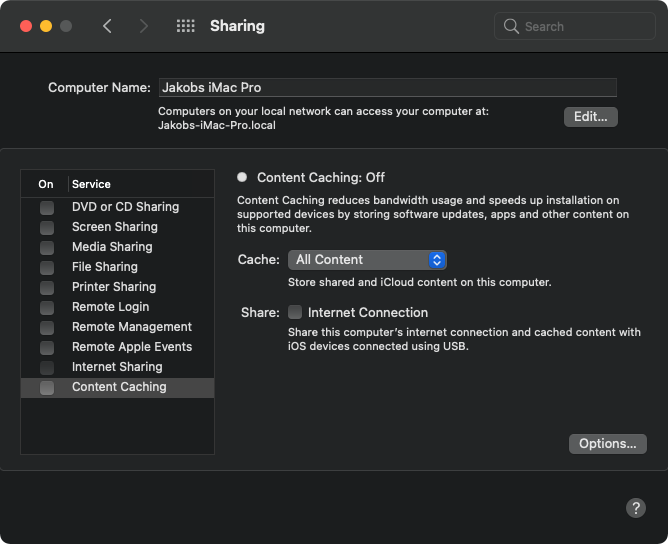The image size is (668, 544).
Task: Open the Cache All Content dropdown
Action: [x=367, y=260]
